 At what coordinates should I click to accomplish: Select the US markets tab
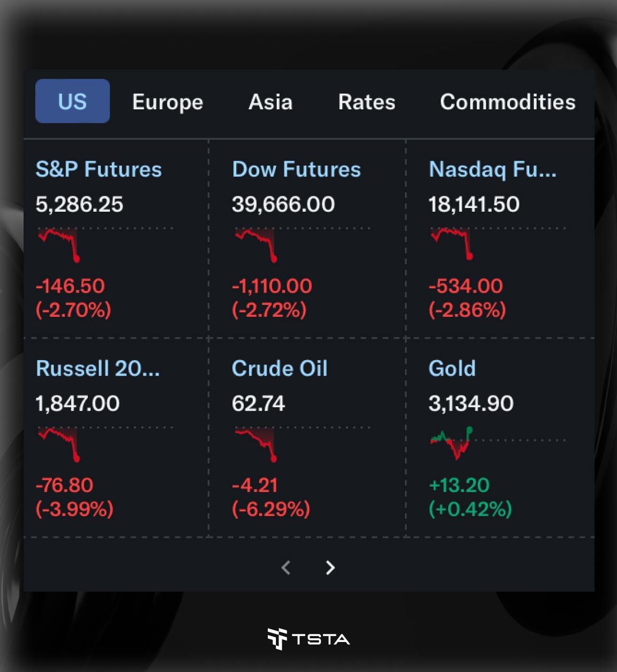[72, 101]
